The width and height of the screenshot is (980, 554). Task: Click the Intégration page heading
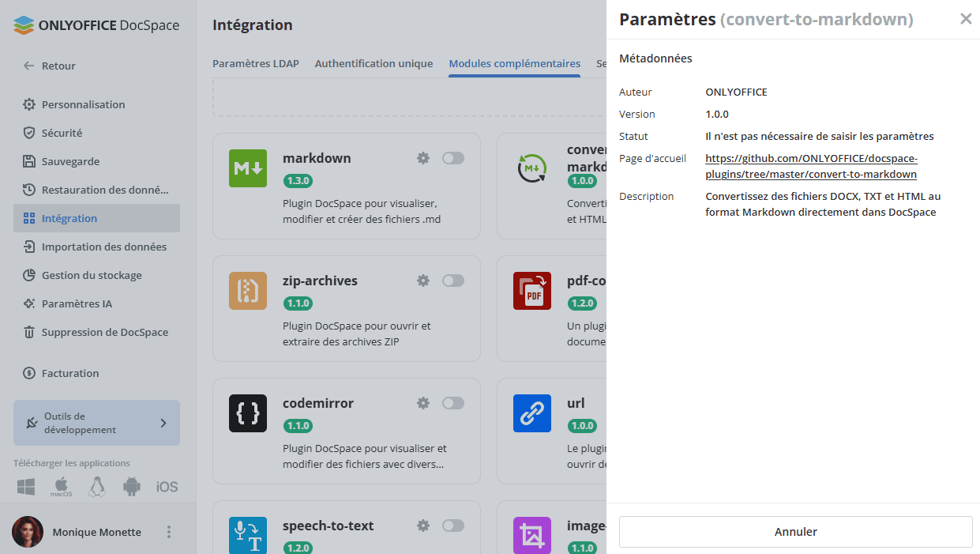(x=253, y=25)
